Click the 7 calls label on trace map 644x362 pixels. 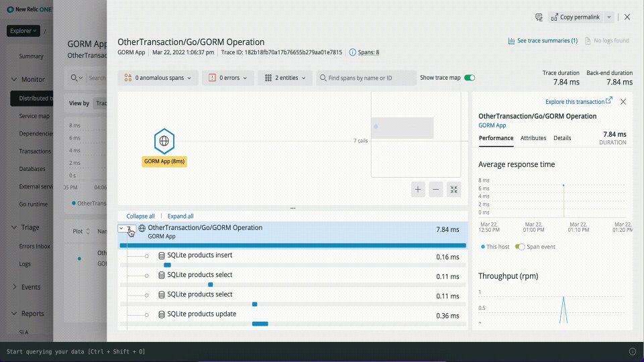[x=361, y=141]
